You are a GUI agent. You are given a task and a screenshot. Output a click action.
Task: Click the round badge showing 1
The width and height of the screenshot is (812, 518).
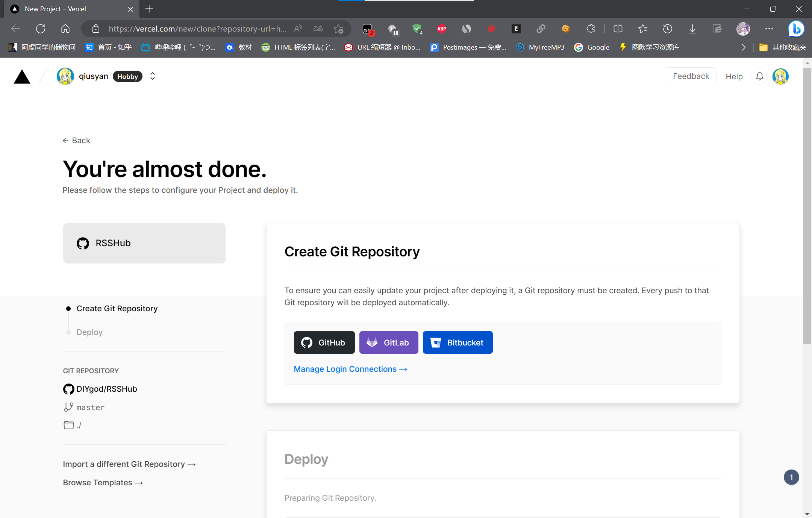(791, 477)
